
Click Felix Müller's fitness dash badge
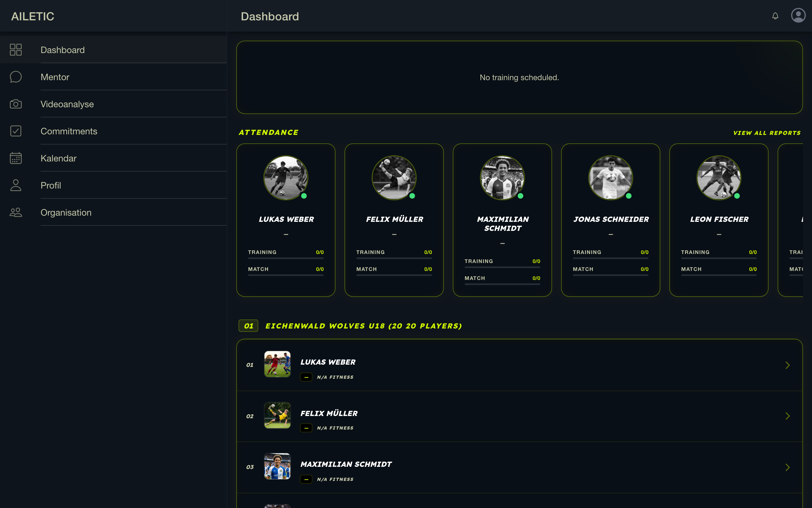(x=306, y=428)
